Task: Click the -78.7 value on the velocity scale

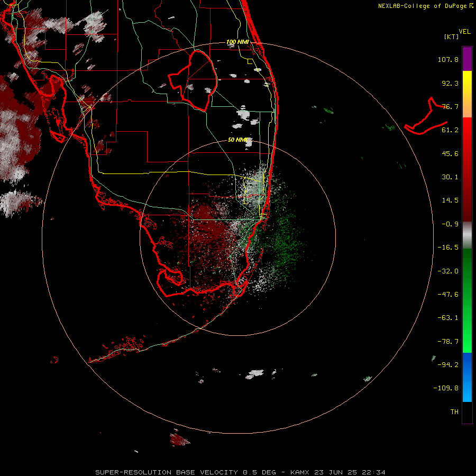Action: [x=448, y=342]
